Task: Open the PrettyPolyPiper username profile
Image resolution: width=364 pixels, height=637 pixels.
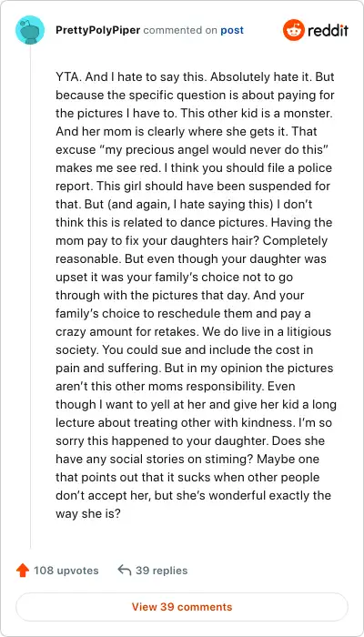Action: click(98, 30)
